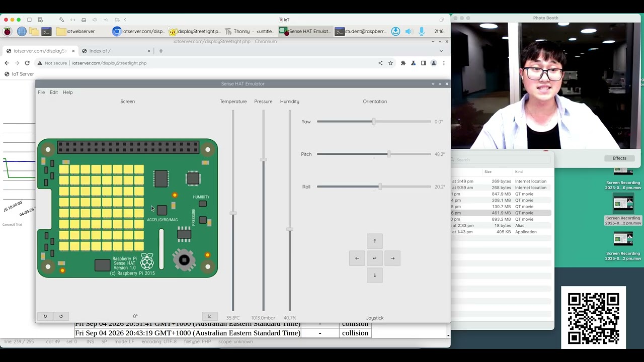Click the download updates tray icon
Image resolution: width=644 pixels, height=362 pixels.
point(396,31)
